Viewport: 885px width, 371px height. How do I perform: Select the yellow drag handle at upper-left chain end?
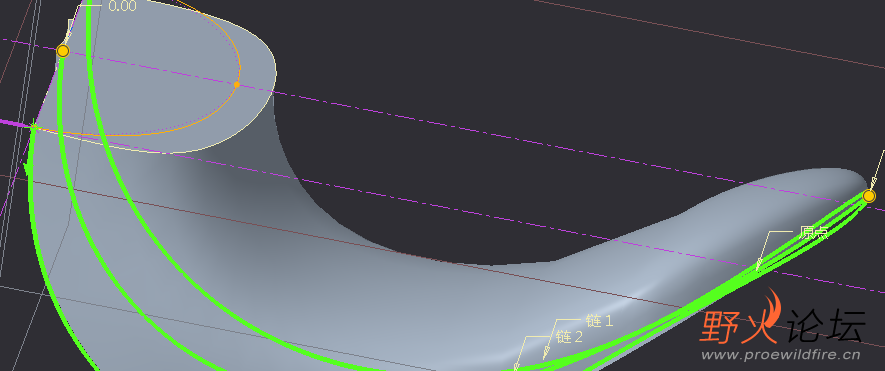click(63, 51)
